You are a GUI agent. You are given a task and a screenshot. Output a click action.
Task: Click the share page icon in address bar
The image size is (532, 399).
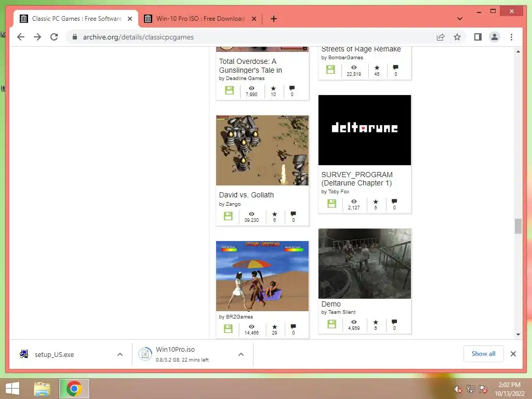pyautogui.click(x=441, y=37)
